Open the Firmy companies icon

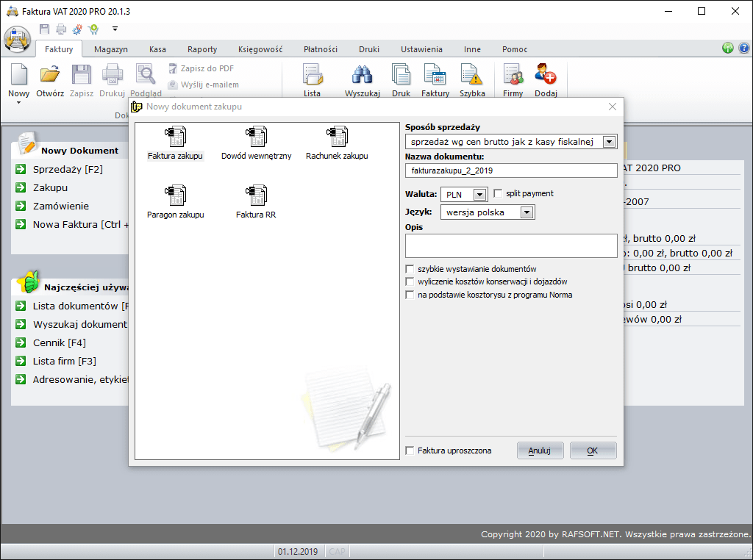pos(513,75)
